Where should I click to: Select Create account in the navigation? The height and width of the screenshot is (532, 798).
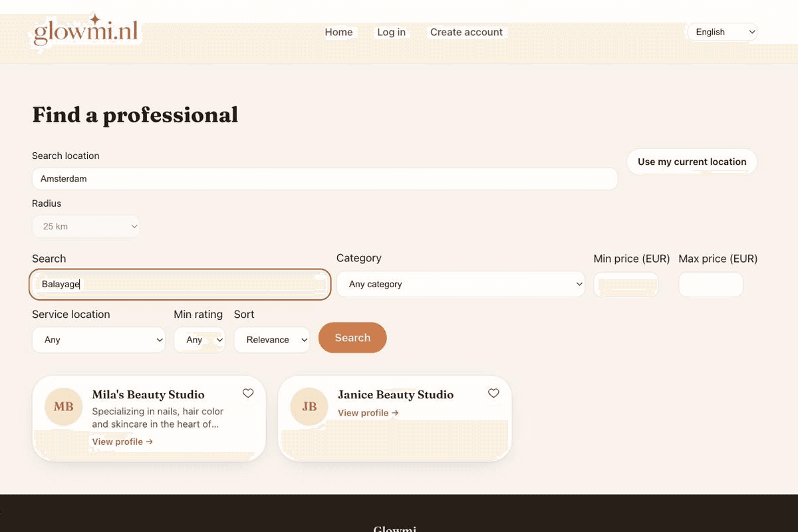click(466, 32)
